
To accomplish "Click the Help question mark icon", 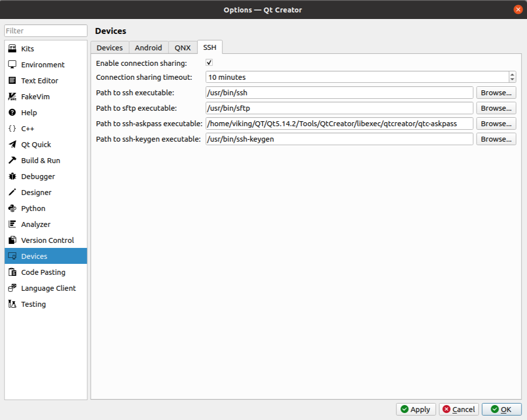I will [x=12, y=112].
